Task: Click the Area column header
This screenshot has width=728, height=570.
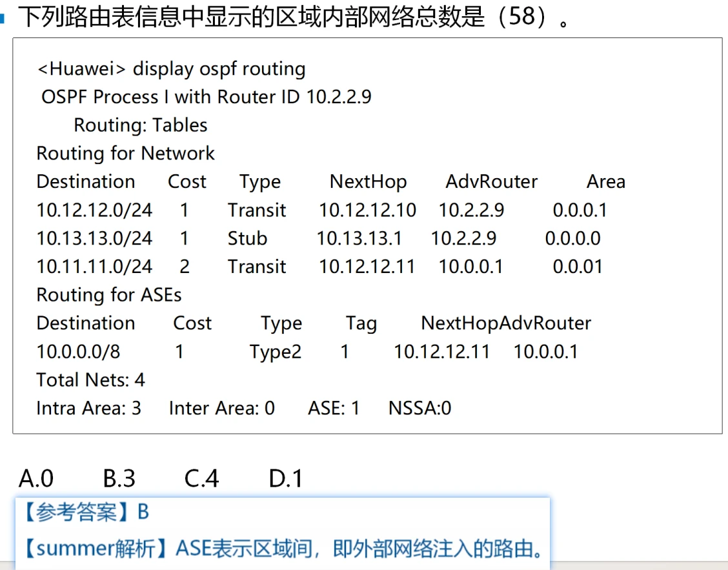Action: 605,182
